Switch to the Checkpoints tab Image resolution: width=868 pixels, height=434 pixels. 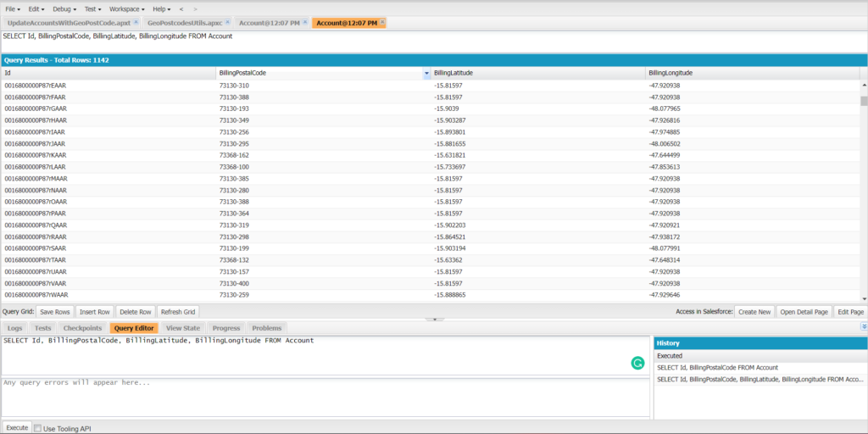point(82,328)
